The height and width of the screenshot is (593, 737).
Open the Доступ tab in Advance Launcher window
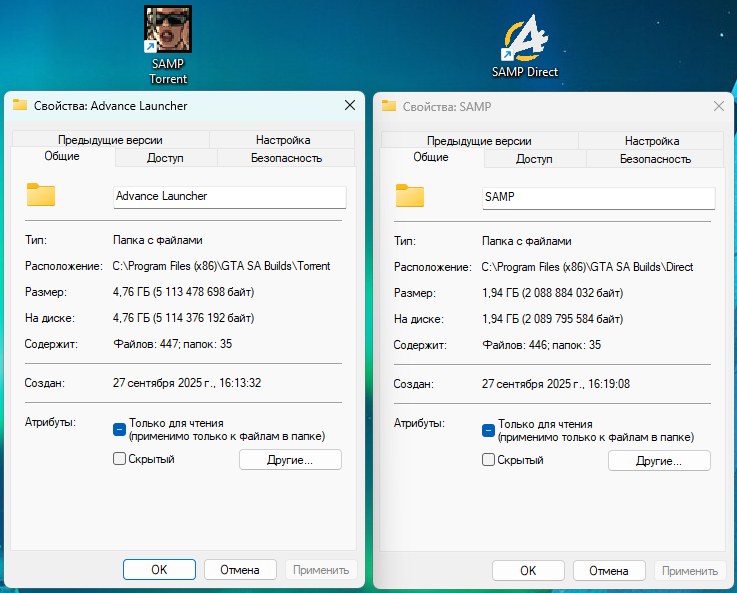[x=165, y=158]
